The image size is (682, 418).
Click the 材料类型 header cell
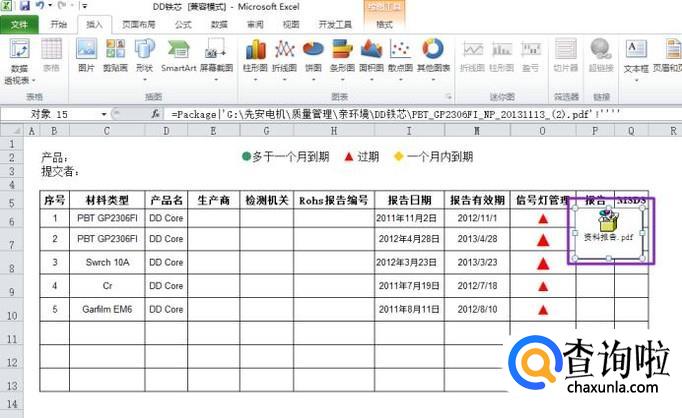point(107,200)
